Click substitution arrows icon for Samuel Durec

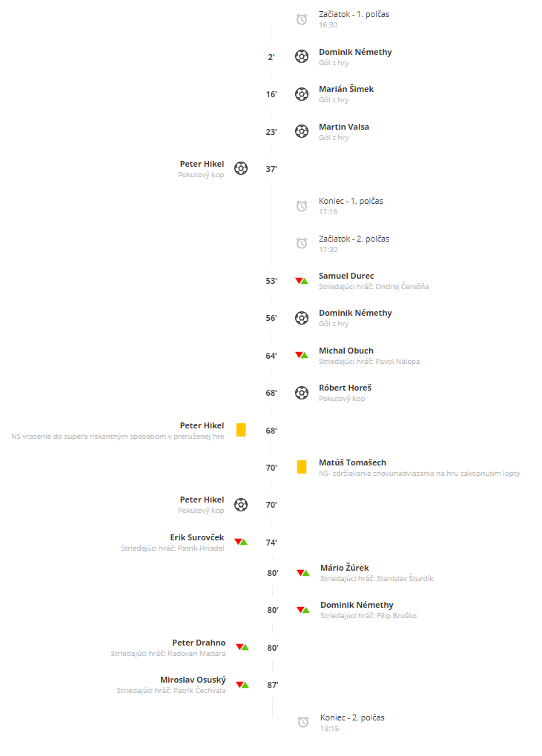[302, 281]
